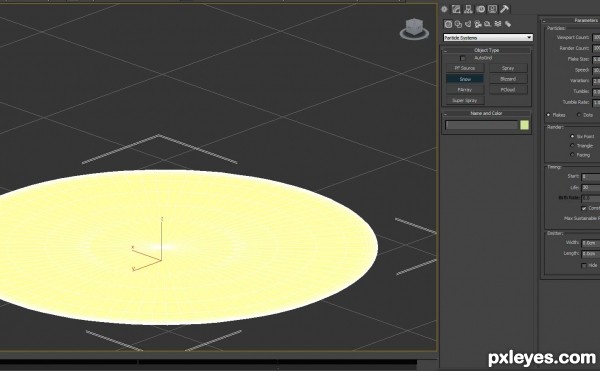Screen dimensions: 600x371
Task: Select the Geometry category icon
Action: coord(448,24)
